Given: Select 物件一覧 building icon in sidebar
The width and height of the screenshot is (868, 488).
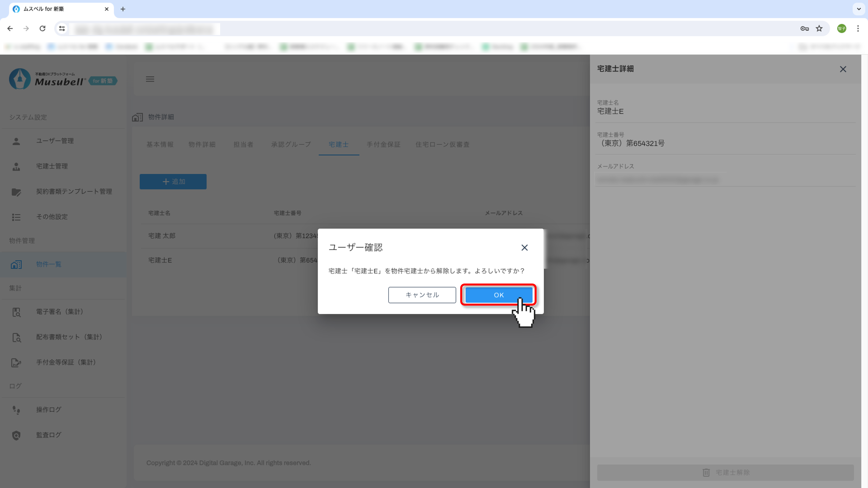Looking at the screenshot, I should (x=16, y=264).
